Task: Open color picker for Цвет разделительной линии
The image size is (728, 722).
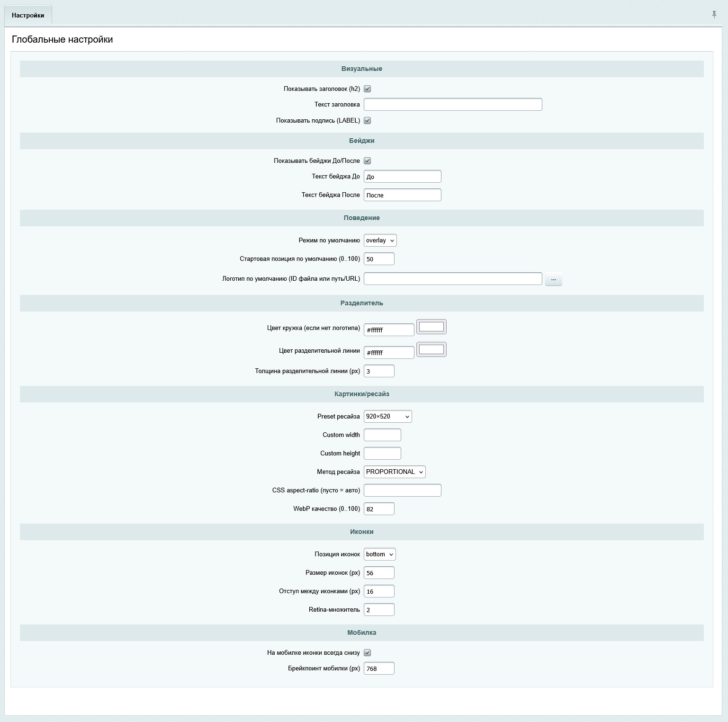Action: pos(431,349)
